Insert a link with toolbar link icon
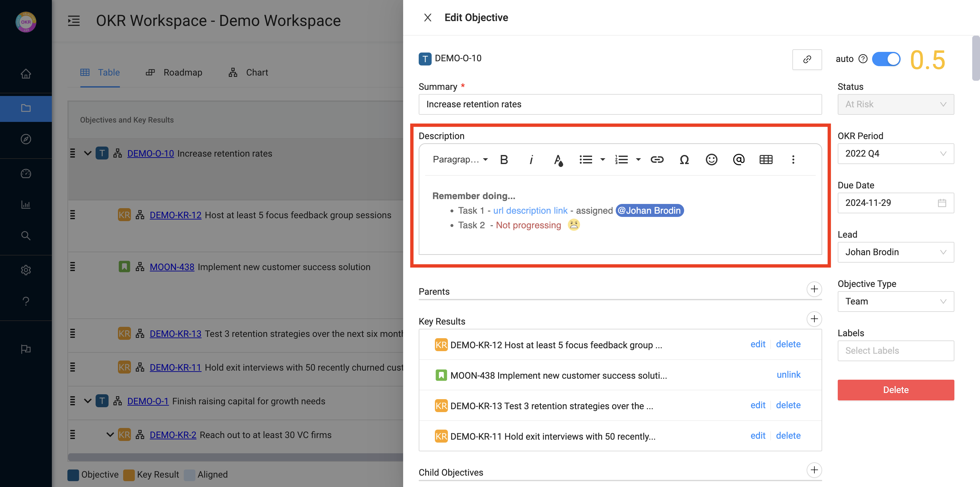This screenshot has height=487, width=980. tap(657, 160)
